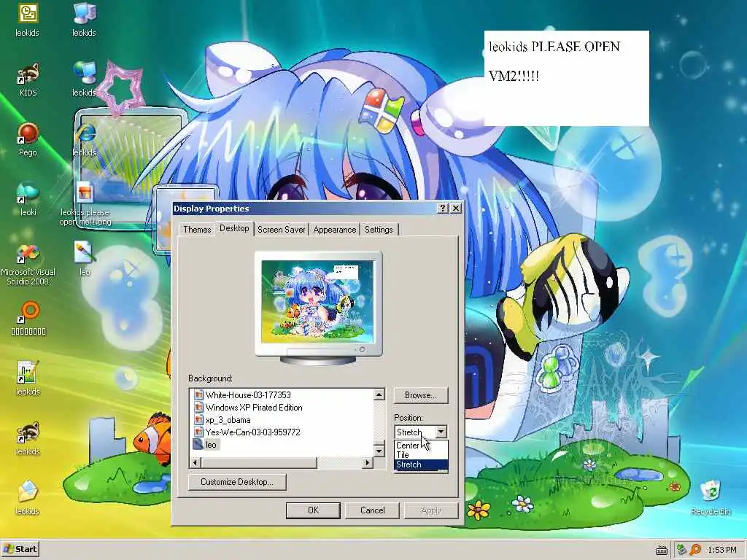Select the 'leo' background entry

coord(211,444)
